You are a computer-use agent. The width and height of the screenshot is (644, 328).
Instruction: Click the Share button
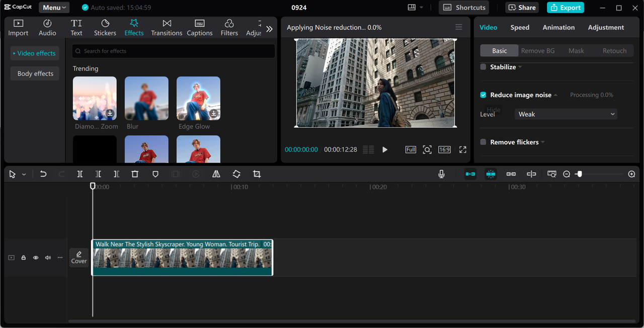coord(522,8)
